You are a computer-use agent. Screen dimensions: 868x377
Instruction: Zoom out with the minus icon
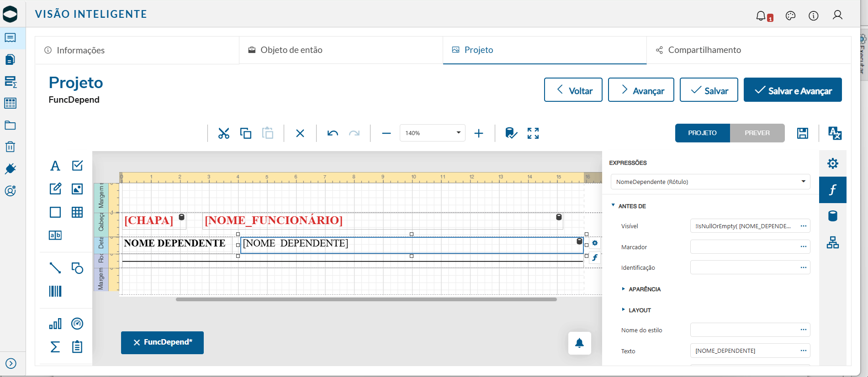click(x=386, y=133)
